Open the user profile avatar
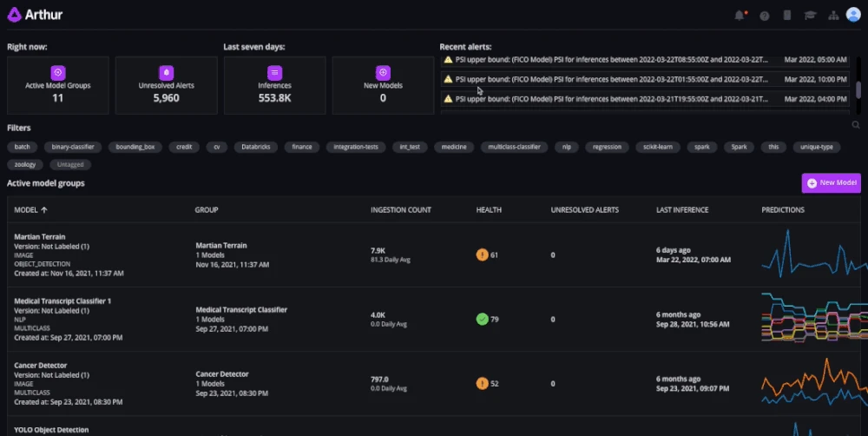 tap(853, 15)
